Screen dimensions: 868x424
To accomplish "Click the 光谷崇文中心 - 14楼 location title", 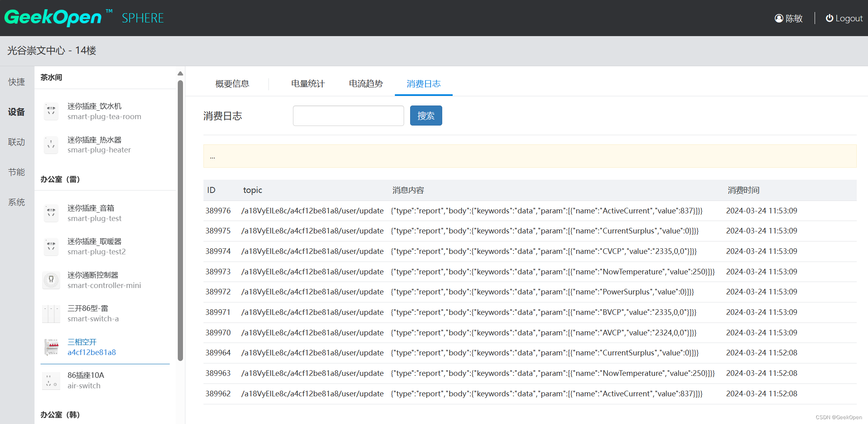I will tap(52, 51).
